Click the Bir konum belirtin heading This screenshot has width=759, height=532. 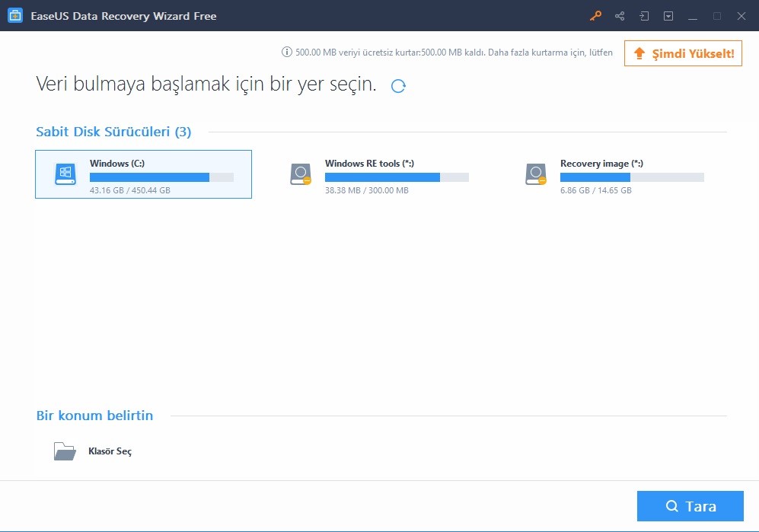pyautogui.click(x=94, y=416)
